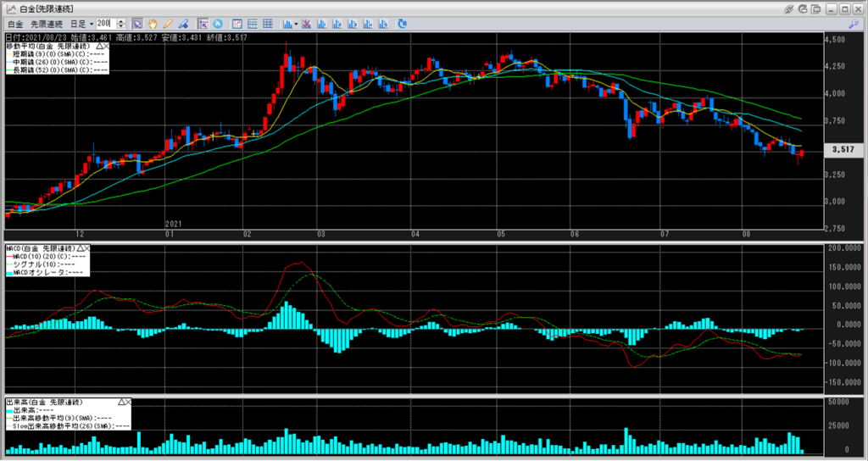Click the chart app icon beside 白金[先限連続]
Viewport: 868px width, 461px height.
pos(10,8)
